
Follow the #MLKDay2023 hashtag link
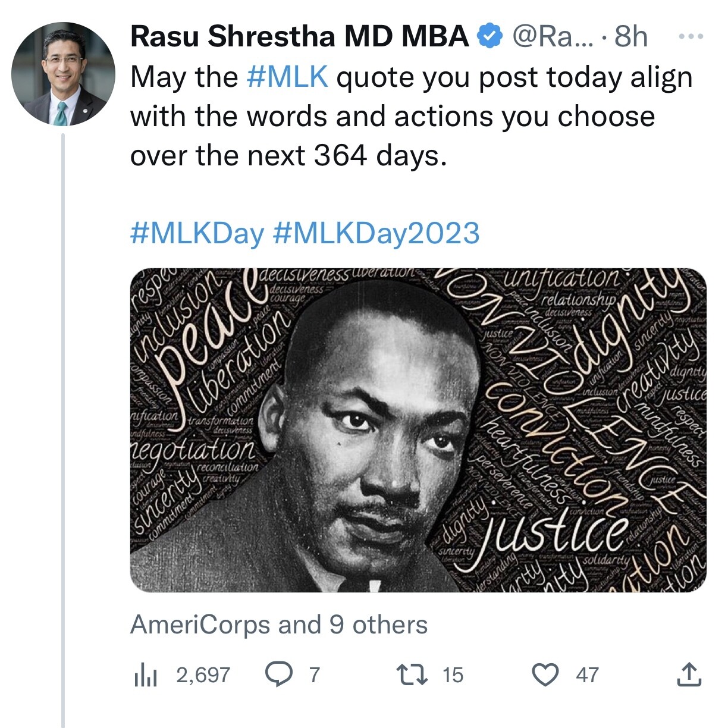point(376,233)
